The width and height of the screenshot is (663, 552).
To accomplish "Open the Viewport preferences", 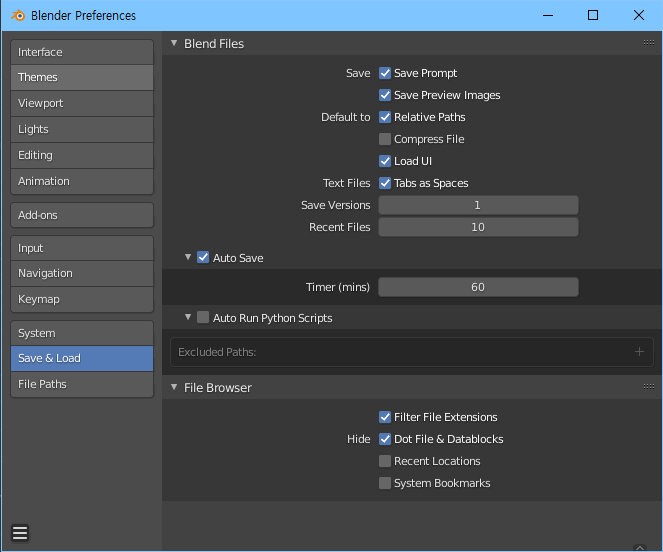I will (82, 103).
